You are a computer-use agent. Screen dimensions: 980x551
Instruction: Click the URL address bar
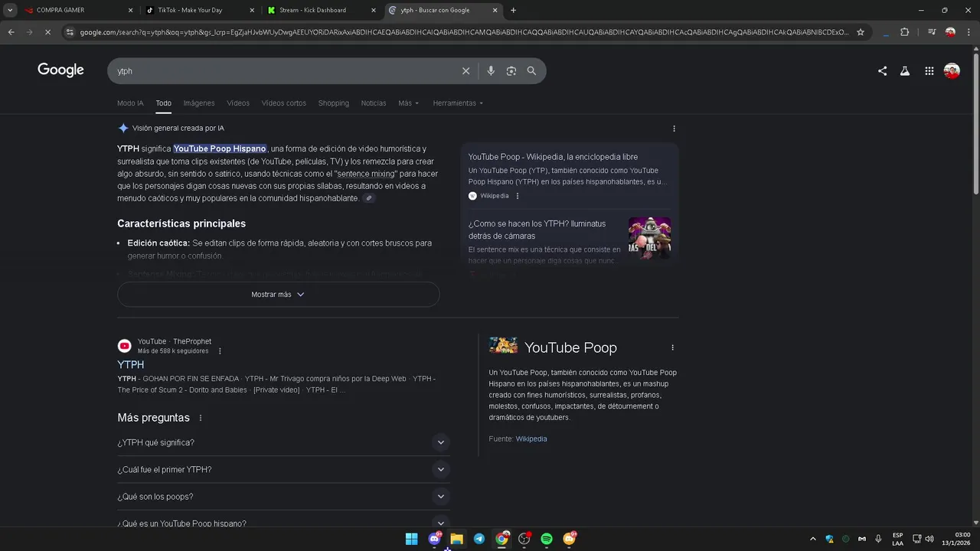[464, 32]
